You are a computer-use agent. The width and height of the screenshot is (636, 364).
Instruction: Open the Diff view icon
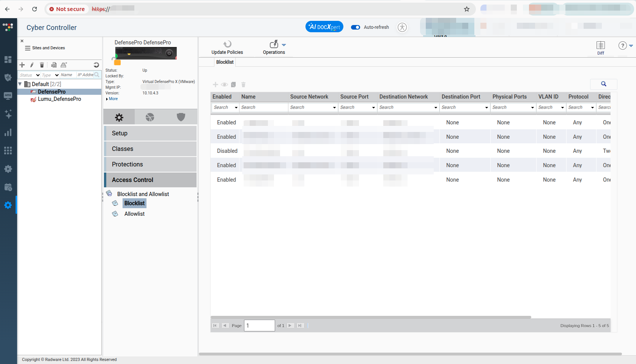tap(600, 45)
